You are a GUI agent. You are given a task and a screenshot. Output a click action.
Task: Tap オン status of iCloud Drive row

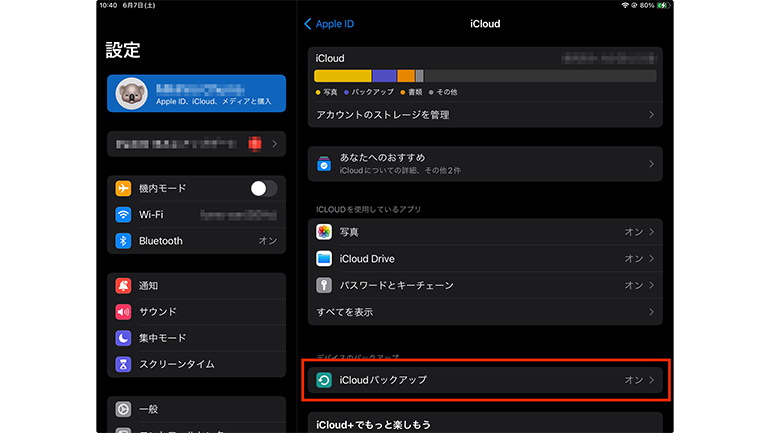pyautogui.click(x=633, y=258)
